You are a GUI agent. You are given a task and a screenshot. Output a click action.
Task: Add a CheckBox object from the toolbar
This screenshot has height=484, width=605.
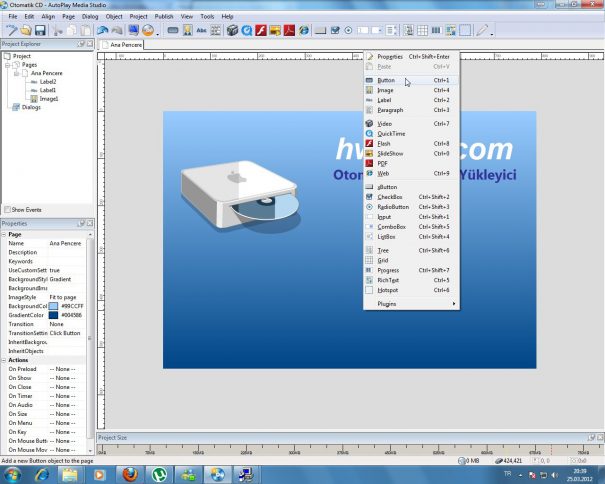tap(335, 30)
